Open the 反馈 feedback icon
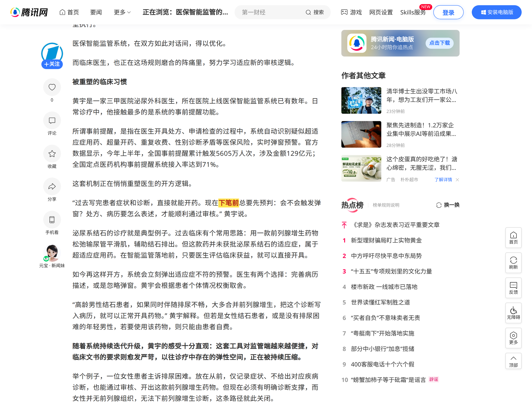 tap(513, 288)
